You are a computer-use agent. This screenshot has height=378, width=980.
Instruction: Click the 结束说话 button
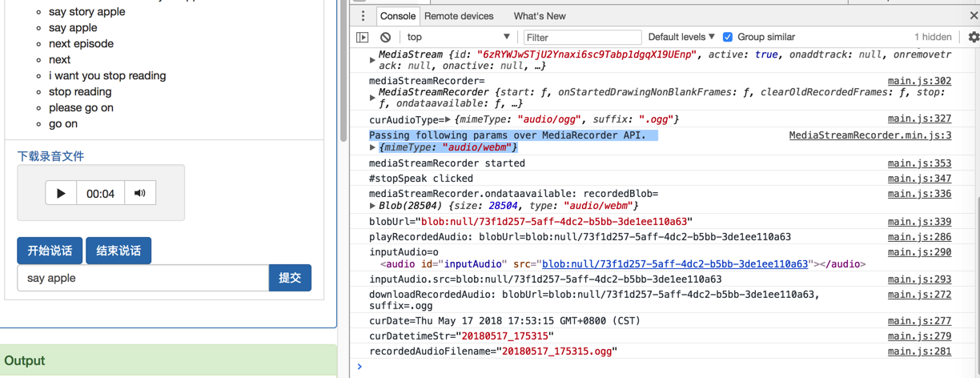118,251
